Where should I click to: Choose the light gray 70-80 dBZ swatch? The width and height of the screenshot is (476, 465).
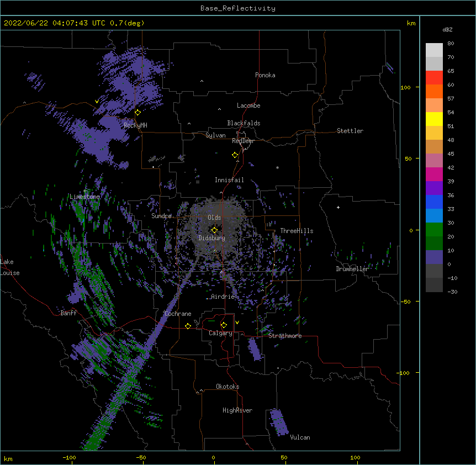(x=434, y=50)
